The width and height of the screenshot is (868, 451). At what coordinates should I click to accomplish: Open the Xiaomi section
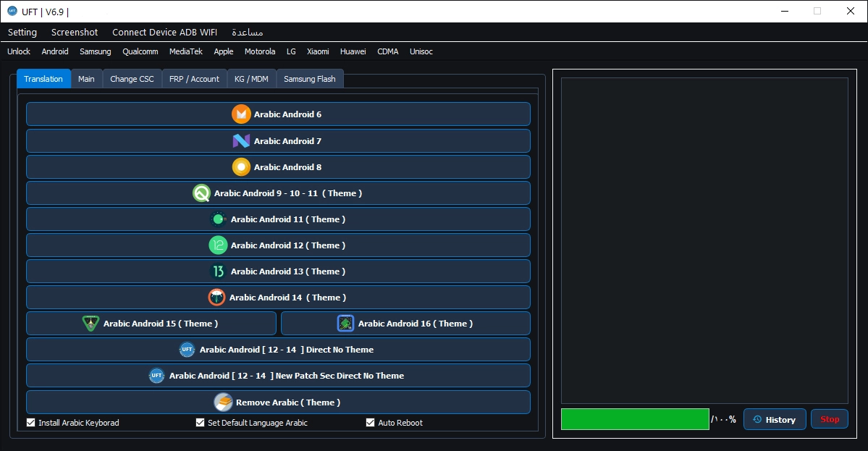318,51
